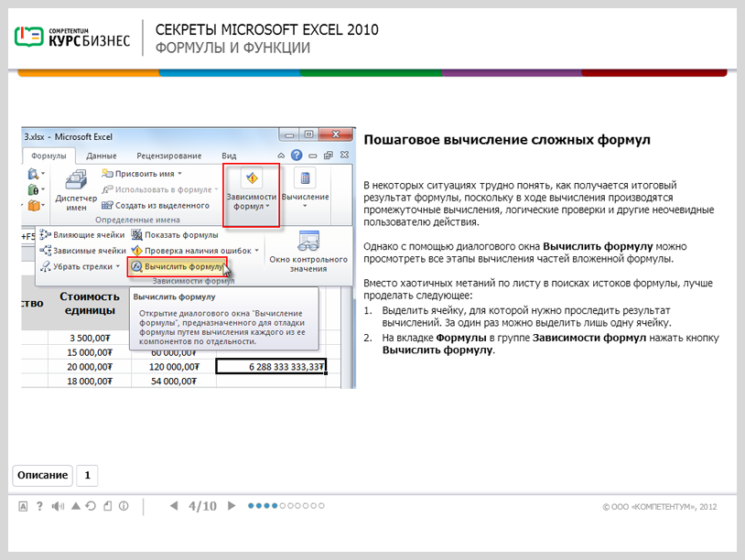Image resolution: width=745 pixels, height=560 pixels.
Task: Click the Курсбизнес logo
Action: coord(72,37)
